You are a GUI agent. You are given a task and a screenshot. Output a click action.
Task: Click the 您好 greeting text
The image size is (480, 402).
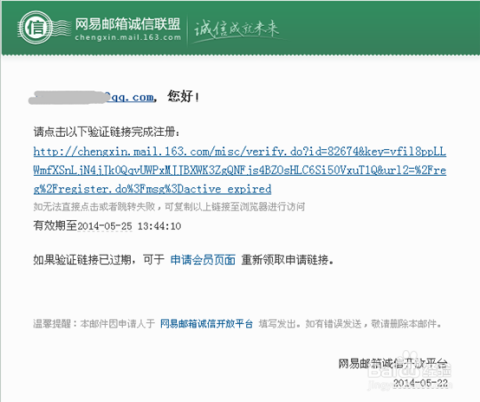[183, 96]
